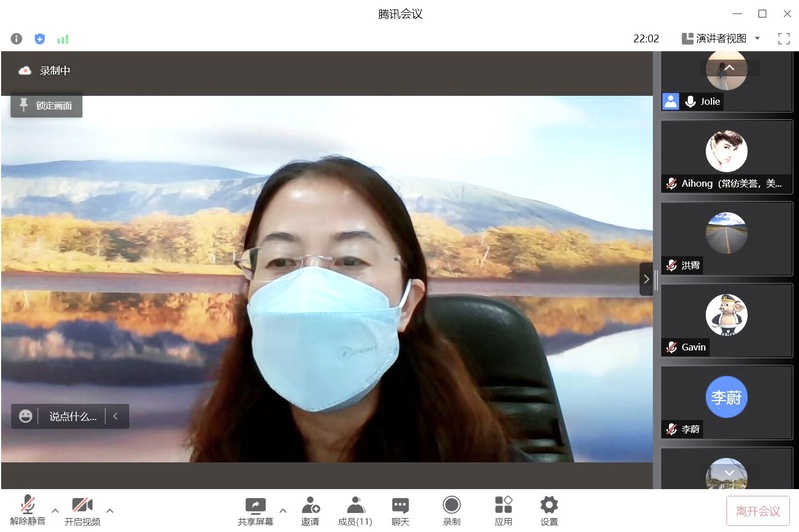The image size is (799, 532).
Task: Select Gavin's participant thumbnail
Action: (726, 319)
